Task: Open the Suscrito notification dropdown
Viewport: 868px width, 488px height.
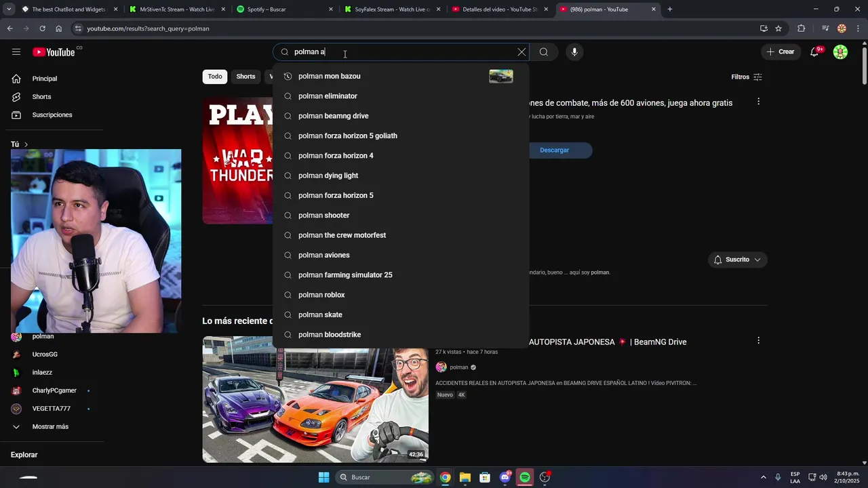Action: coord(738,260)
